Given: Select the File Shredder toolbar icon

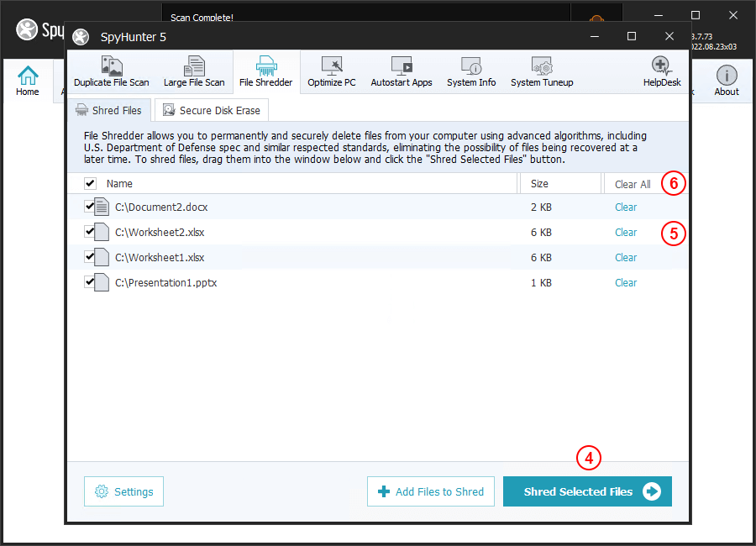Looking at the screenshot, I should point(265,72).
